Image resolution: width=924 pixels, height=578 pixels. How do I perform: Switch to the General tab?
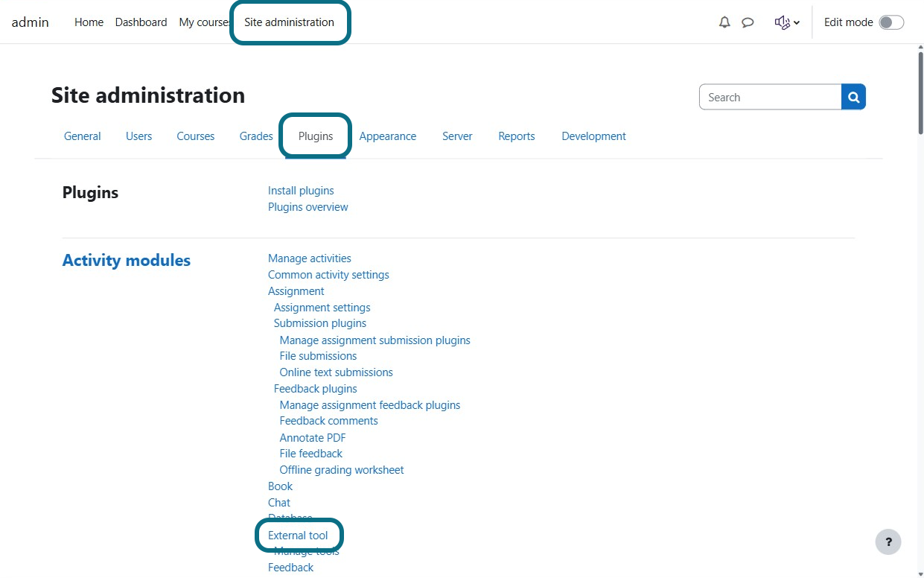(x=83, y=136)
